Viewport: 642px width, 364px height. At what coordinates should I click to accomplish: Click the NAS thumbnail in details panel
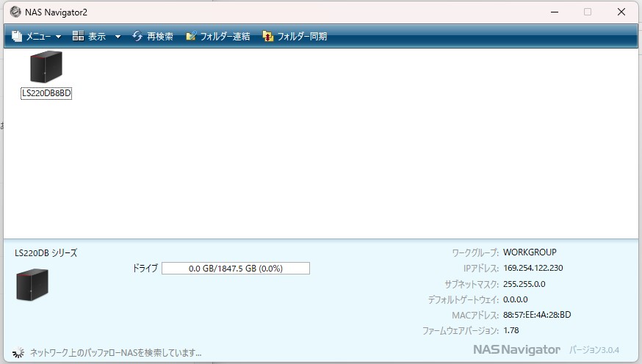[32, 285]
